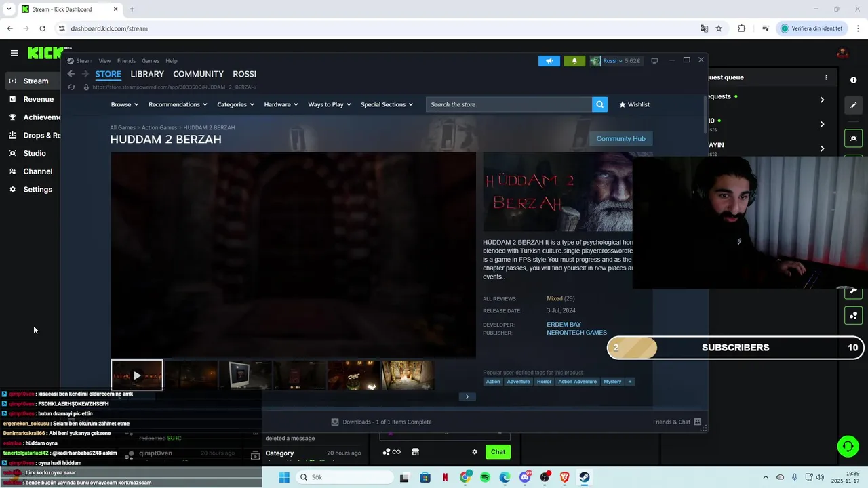Click the three-dots icon in Kick right sidebar
Viewport: 868px width, 488px height.
853,315
